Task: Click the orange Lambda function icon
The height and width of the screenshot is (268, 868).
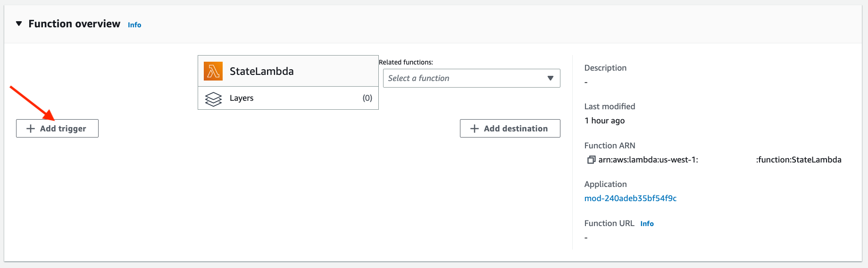Action: click(213, 71)
